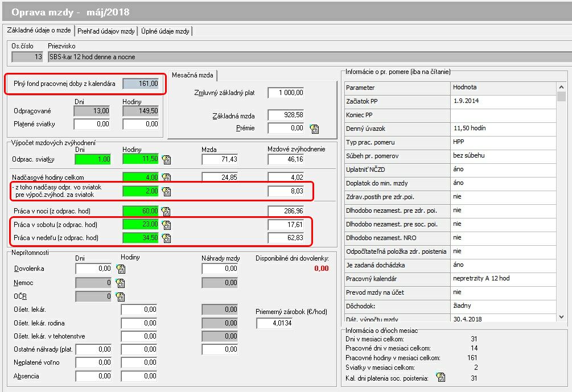
Task: Click the Odpracované Dni field
Action: click(92, 111)
